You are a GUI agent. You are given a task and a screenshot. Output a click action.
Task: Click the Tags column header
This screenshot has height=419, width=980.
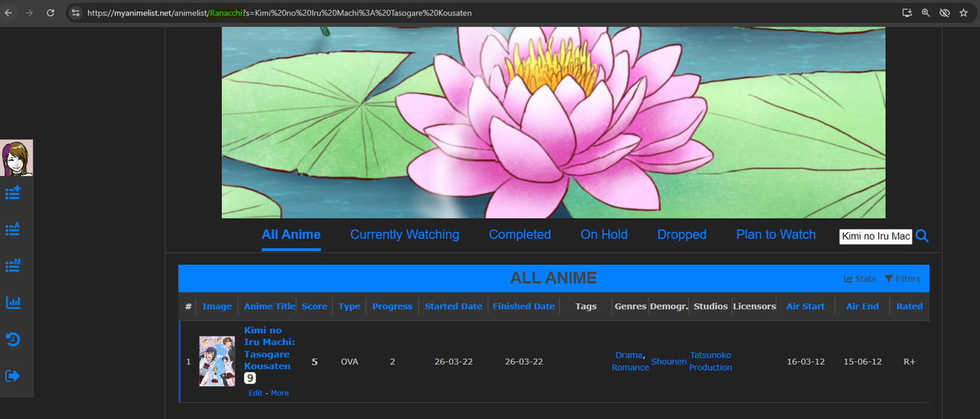[586, 306]
